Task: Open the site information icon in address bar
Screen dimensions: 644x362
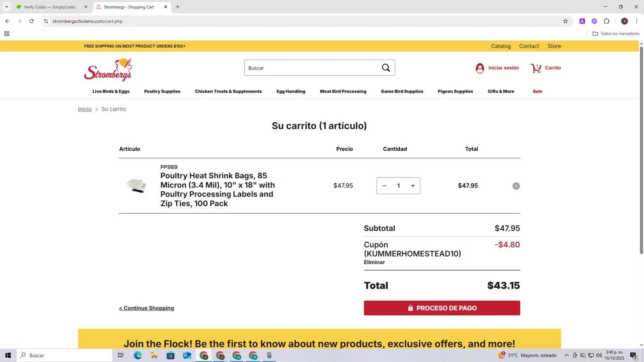Action: 46,21
